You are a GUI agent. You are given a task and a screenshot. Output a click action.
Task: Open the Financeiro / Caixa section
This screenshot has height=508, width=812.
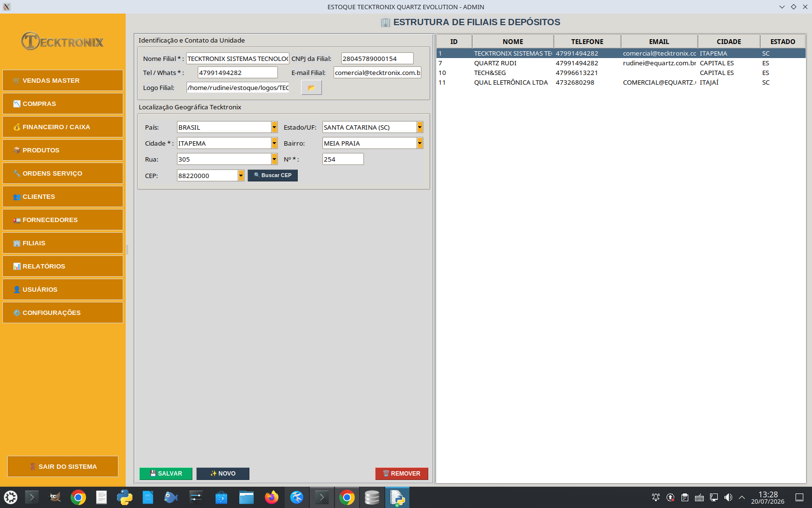[x=63, y=127]
